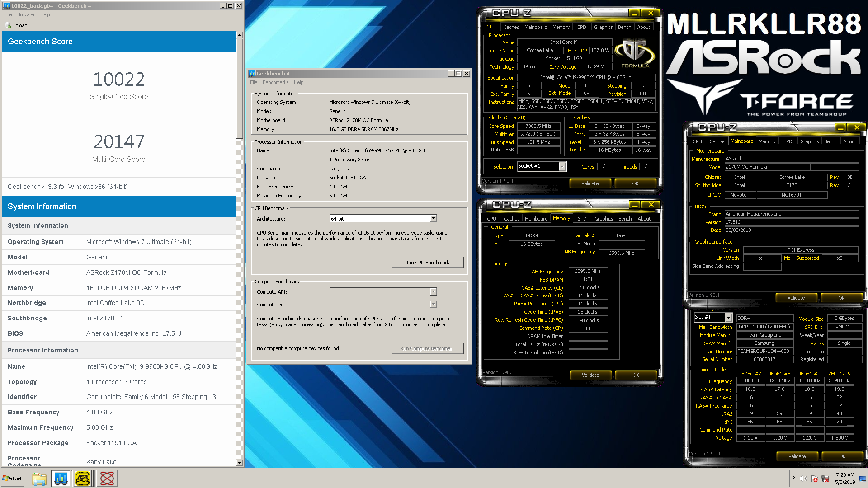
Task: Click the show desktop button in the tray
Action: point(863,479)
